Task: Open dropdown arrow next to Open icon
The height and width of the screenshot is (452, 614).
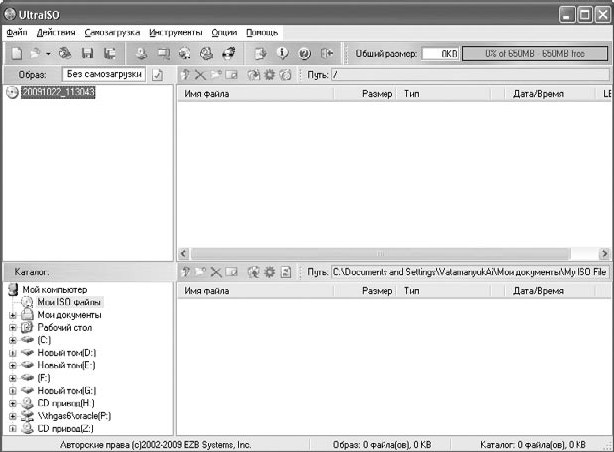Action: pos(46,53)
